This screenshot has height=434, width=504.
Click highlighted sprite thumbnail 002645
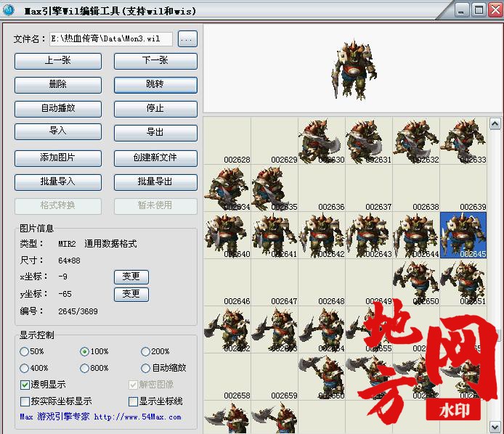pyautogui.click(x=463, y=235)
